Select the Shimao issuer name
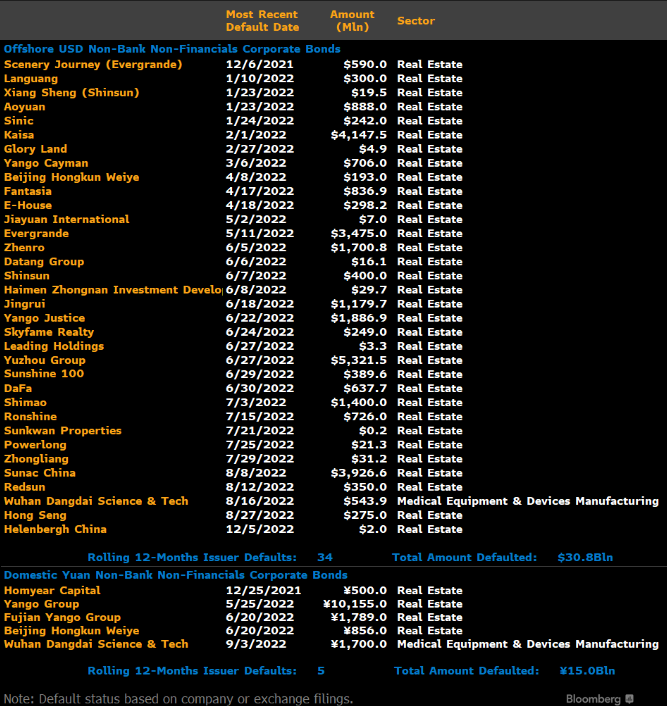Viewport: 667px width, 706px height. tap(25, 403)
